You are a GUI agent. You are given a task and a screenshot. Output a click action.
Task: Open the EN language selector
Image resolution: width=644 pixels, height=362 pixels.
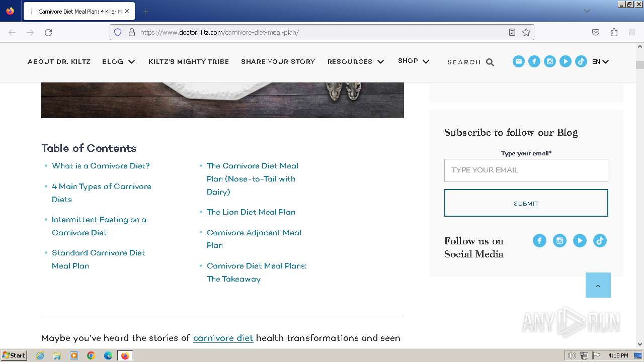(600, 61)
